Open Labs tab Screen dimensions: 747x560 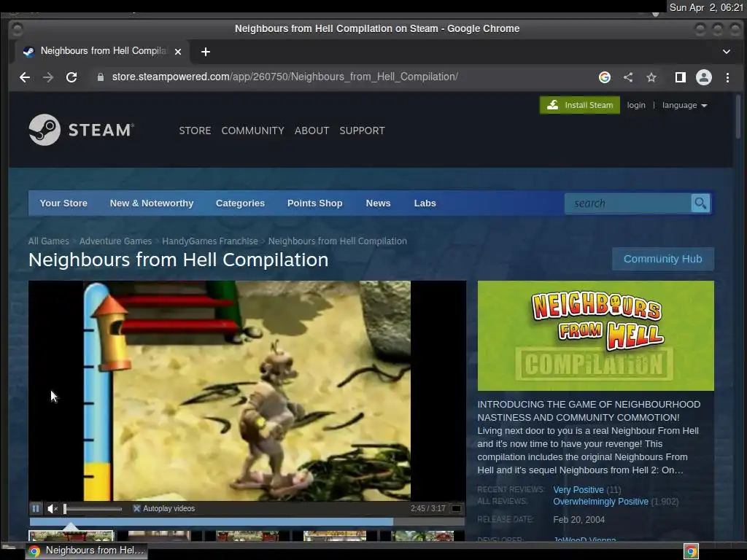pos(425,203)
